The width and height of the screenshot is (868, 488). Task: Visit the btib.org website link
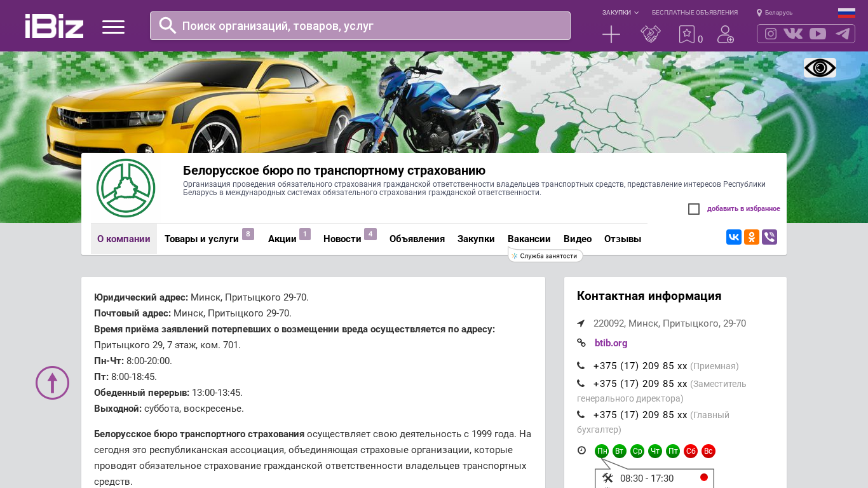pos(611,343)
